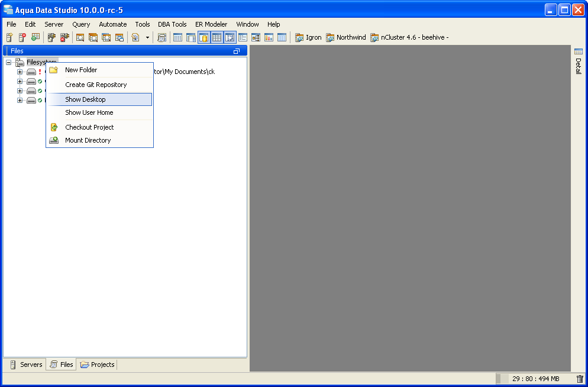Open the DBA Tools menu

[172, 24]
